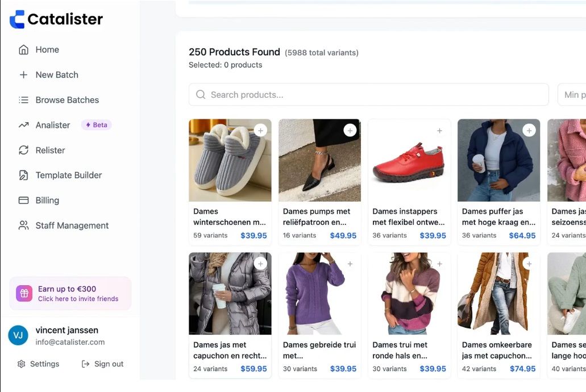
Task: Open the Staff Management page
Action: [72, 226]
